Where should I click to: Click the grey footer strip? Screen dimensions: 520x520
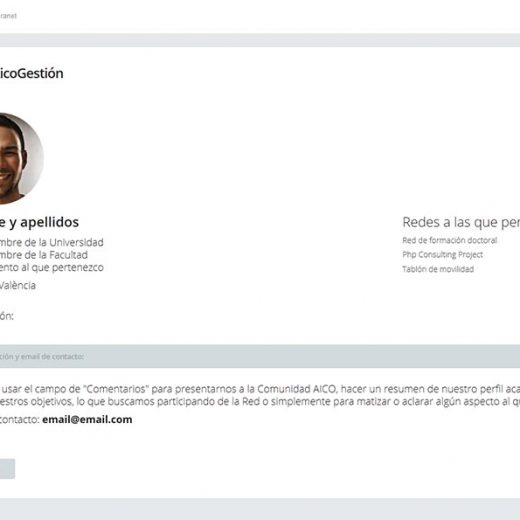[x=260, y=509]
